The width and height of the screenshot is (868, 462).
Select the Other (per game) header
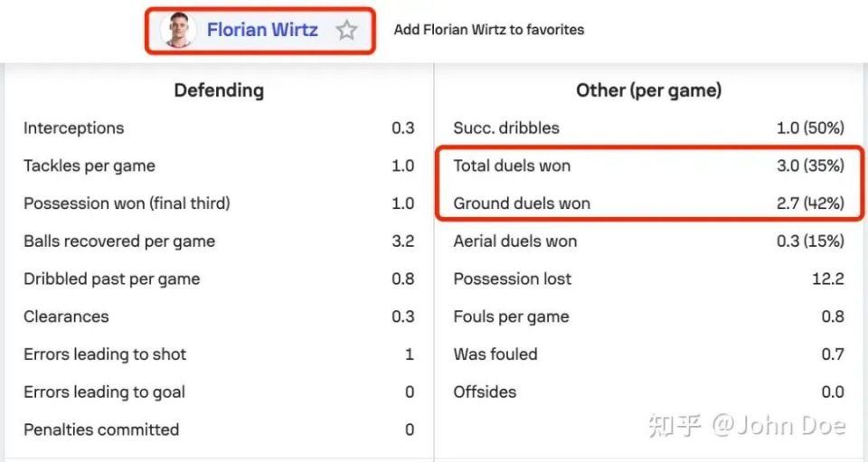click(649, 90)
